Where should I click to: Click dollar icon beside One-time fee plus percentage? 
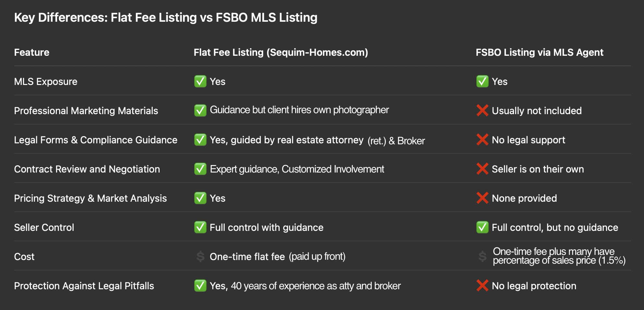point(483,256)
